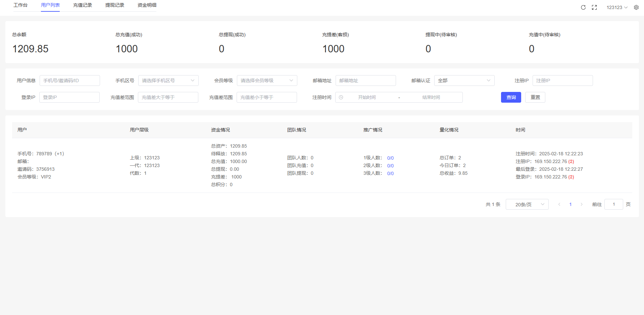Open the 0/0 link beside 1级人数
644x315 pixels.
click(x=390, y=158)
